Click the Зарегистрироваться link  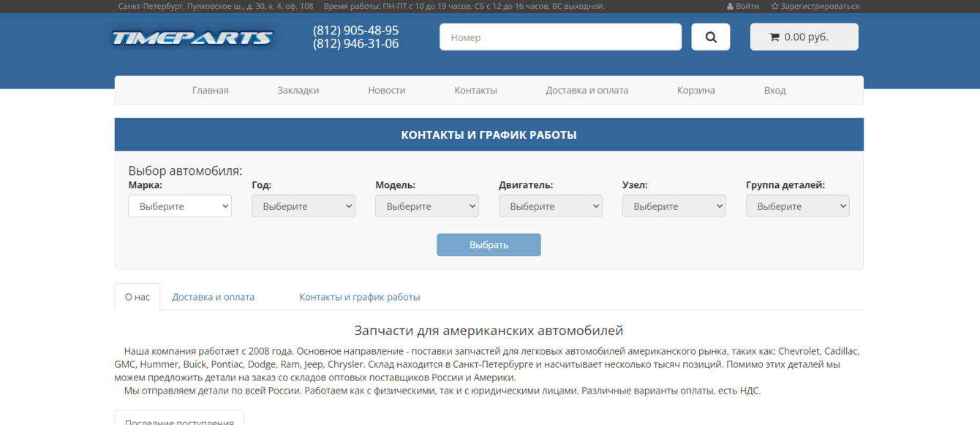pos(819,6)
